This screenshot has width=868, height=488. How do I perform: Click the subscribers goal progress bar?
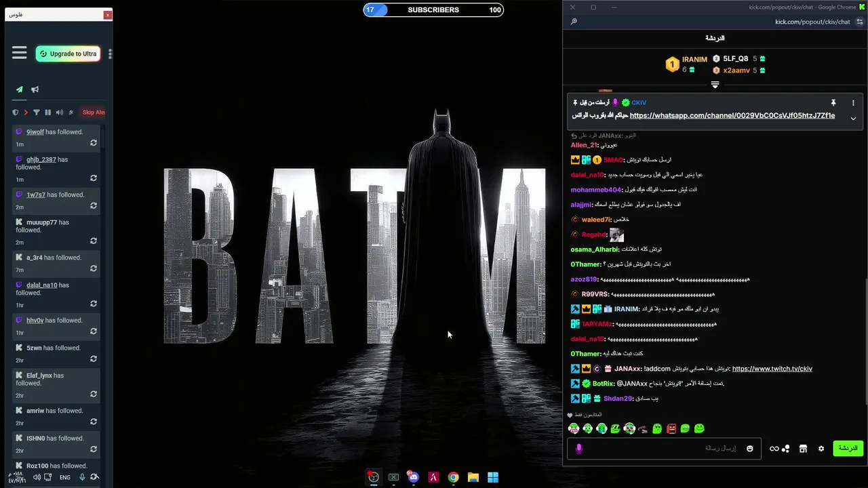point(433,10)
